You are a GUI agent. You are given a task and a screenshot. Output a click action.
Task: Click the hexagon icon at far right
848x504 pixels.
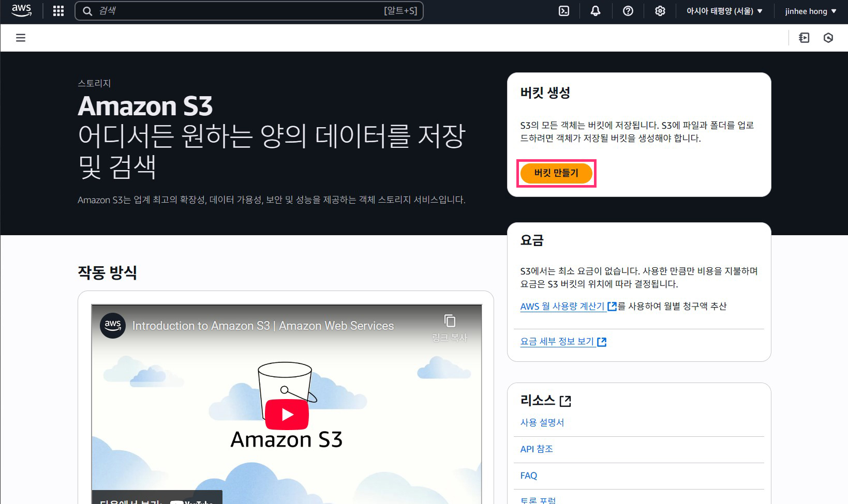[828, 38]
